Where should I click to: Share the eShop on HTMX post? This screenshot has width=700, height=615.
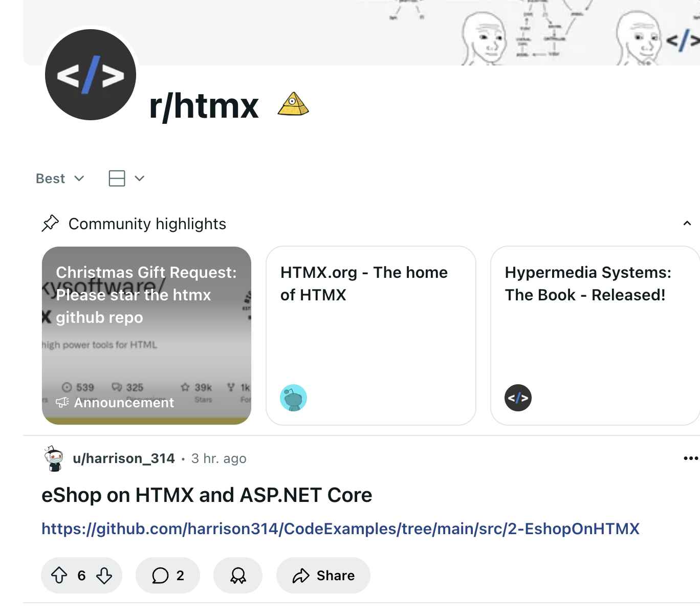[x=323, y=576]
